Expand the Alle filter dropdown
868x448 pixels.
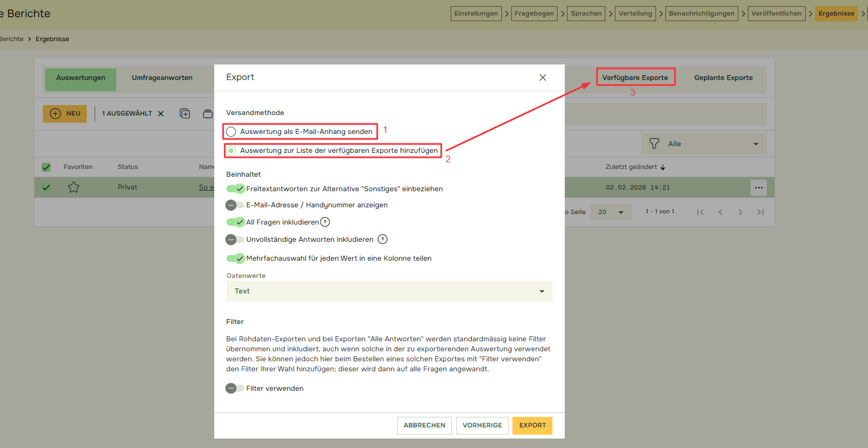pos(704,144)
